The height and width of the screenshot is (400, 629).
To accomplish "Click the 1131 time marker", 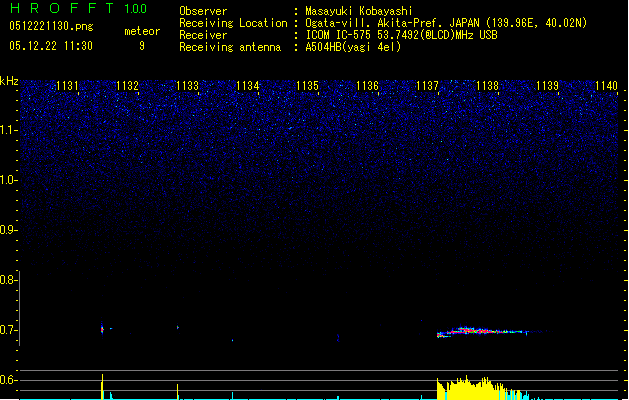I will pos(67,87).
